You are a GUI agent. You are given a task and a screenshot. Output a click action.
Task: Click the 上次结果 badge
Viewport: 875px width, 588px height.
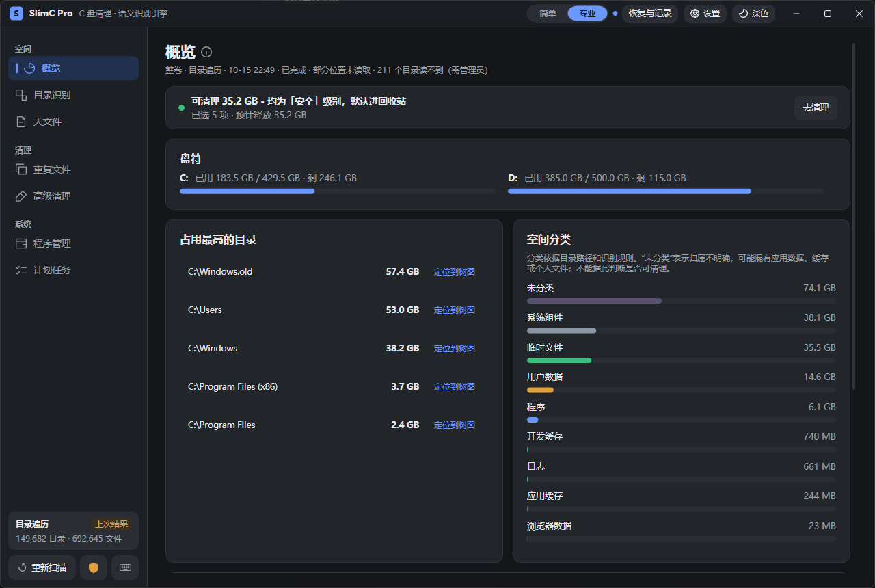[x=111, y=524]
